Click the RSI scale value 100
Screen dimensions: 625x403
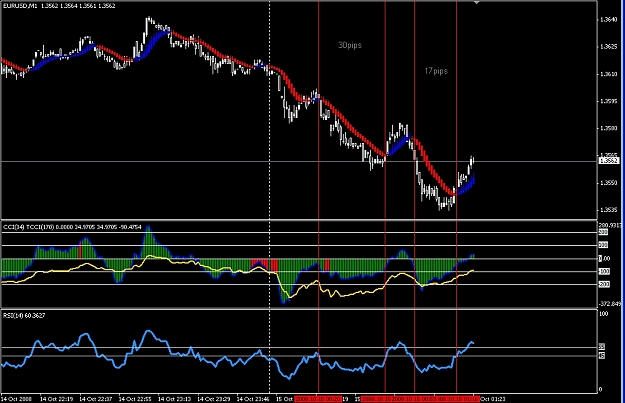pos(604,314)
